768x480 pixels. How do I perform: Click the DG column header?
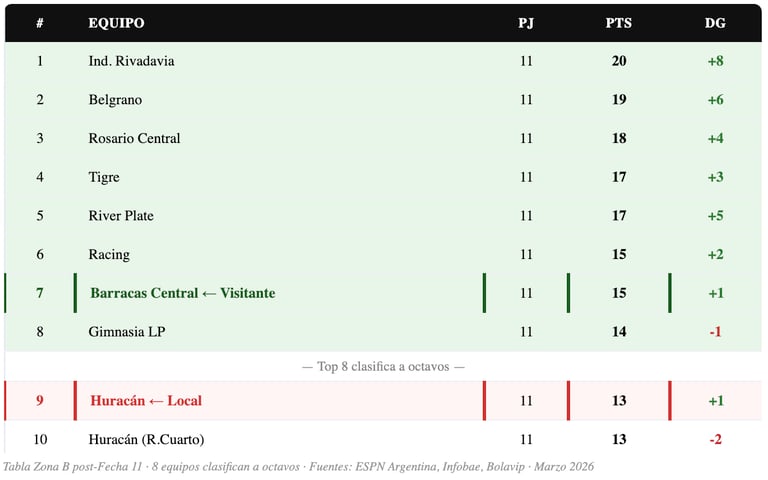pos(715,23)
